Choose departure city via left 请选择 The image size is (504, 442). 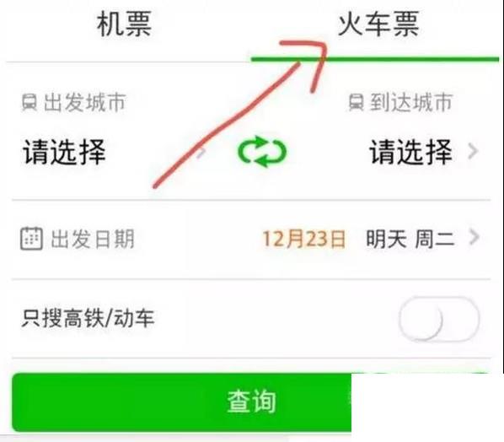[64, 152]
